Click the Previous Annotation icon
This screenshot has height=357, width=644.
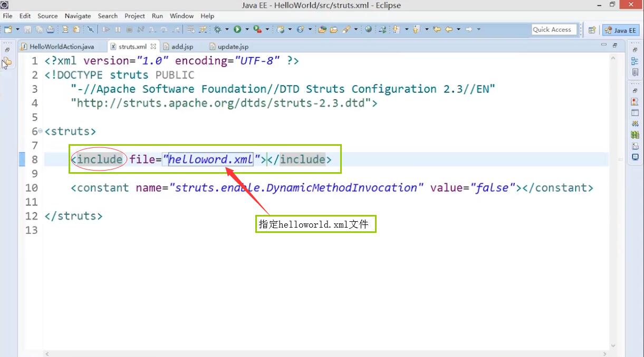point(416,30)
